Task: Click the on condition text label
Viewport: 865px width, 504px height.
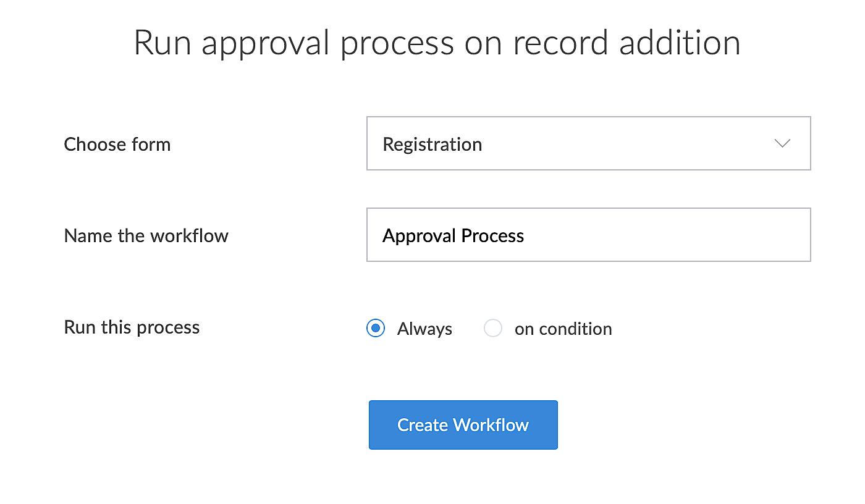Action: click(x=563, y=329)
